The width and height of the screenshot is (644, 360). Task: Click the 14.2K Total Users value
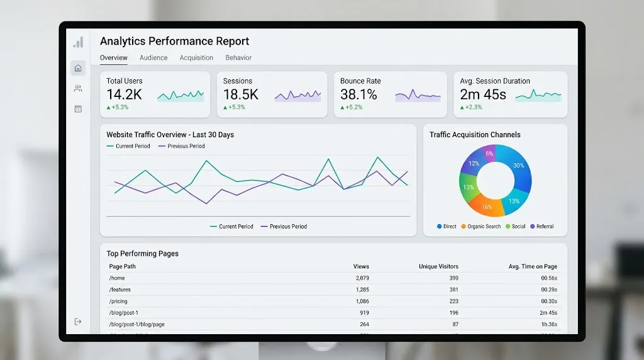(x=124, y=94)
